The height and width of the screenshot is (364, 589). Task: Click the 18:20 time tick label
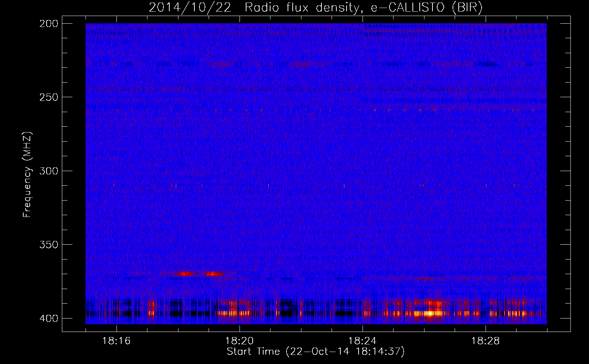pos(240,341)
